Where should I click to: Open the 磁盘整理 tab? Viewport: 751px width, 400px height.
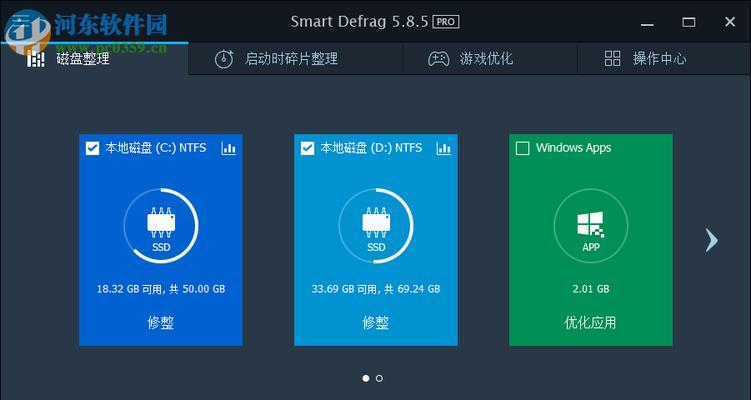94,59
